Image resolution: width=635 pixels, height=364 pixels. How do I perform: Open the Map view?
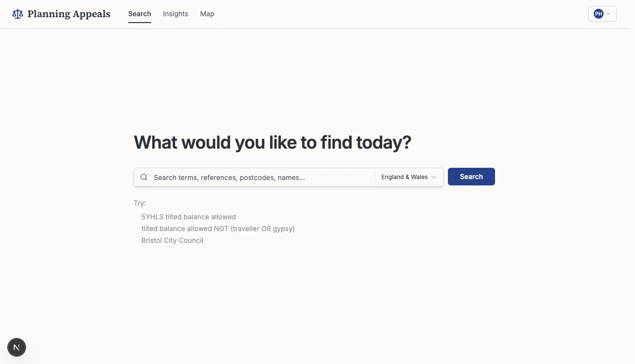pos(207,14)
